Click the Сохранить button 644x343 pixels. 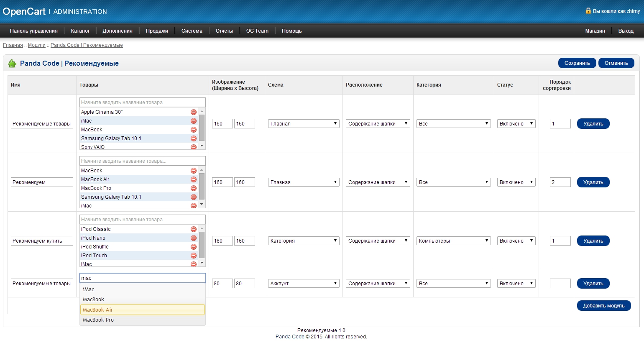577,63
